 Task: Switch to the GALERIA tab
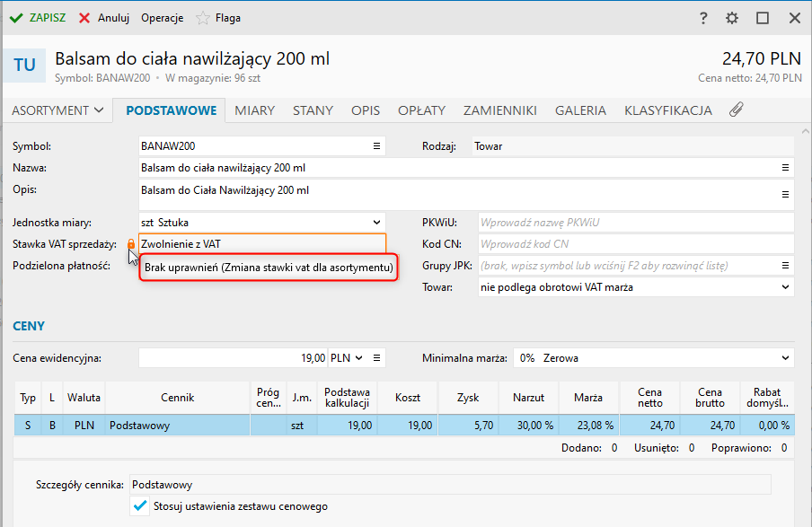pyautogui.click(x=580, y=110)
